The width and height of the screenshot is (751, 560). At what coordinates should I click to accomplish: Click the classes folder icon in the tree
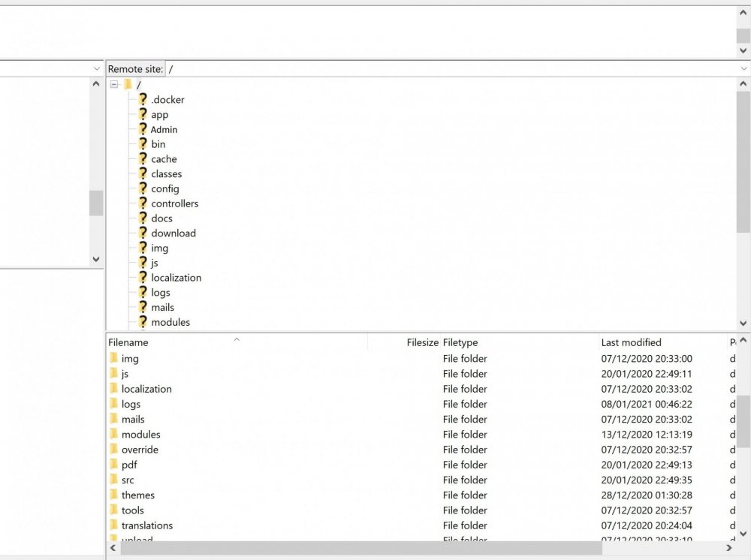pos(143,173)
